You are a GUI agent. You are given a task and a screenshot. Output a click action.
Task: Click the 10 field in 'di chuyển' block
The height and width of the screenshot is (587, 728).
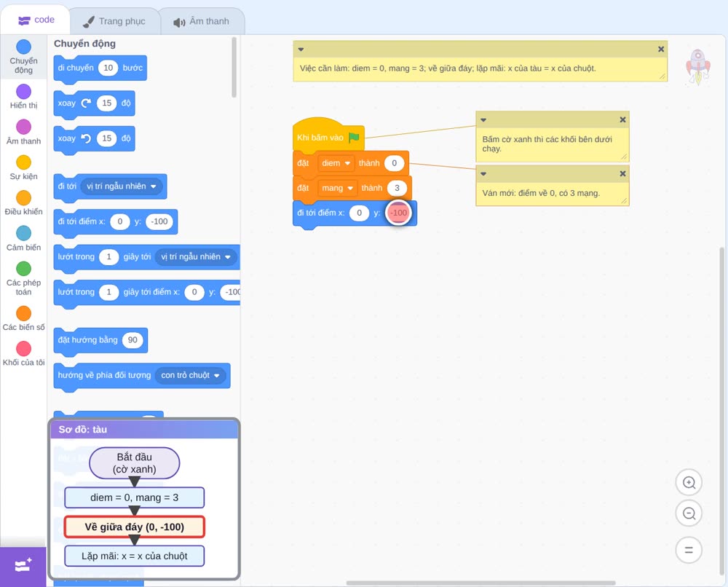pyautogui.click(x=108, y=68)
